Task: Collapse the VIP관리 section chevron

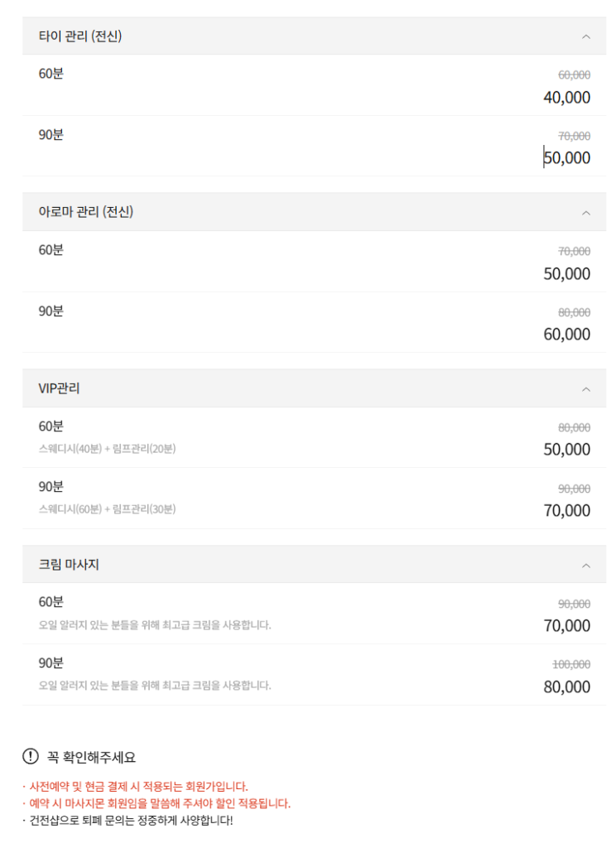Action: click(586, 389)
